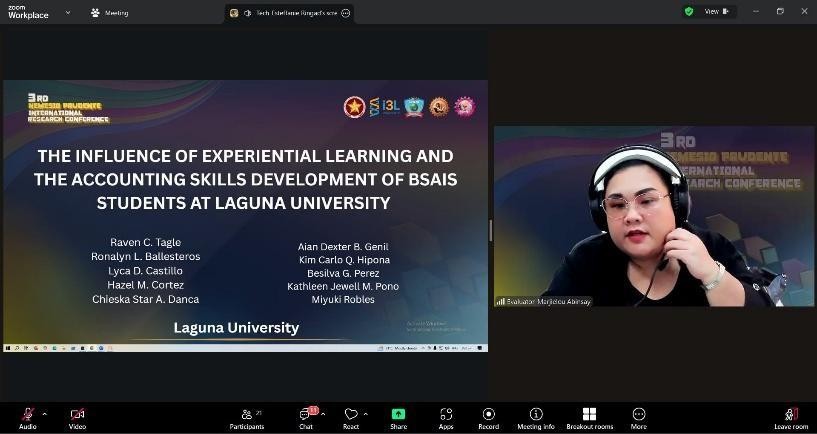Open the Participants panel
817x434 pixels.
(x=247, y=418)
